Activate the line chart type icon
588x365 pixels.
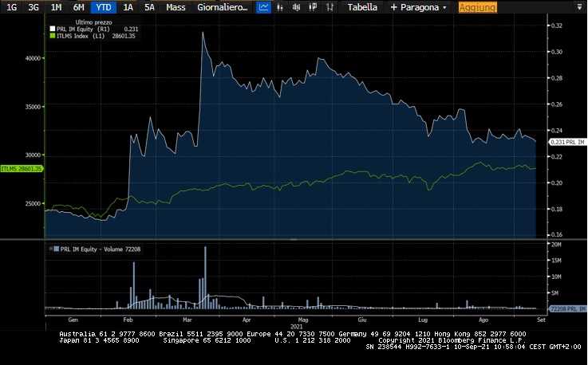[x=263, y=7]
